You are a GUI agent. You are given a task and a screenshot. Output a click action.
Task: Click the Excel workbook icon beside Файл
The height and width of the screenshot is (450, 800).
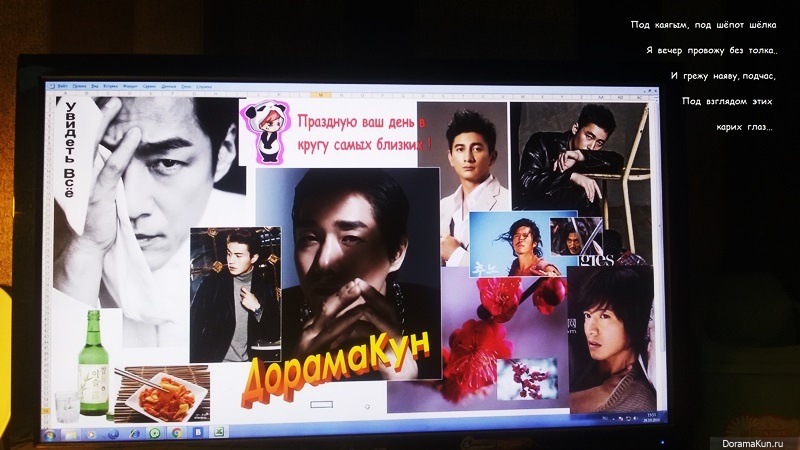[52, 86]
